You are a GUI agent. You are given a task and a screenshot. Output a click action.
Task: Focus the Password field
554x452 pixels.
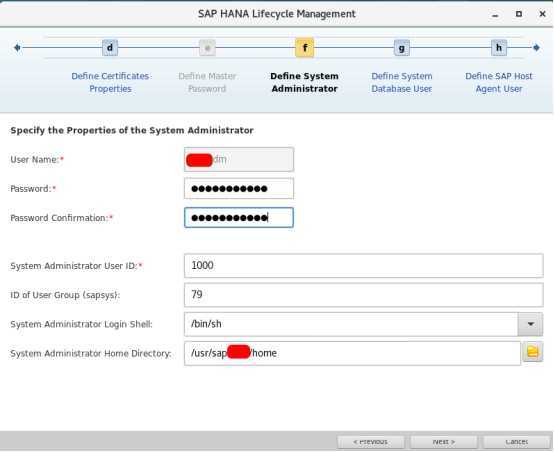[239, 188]
